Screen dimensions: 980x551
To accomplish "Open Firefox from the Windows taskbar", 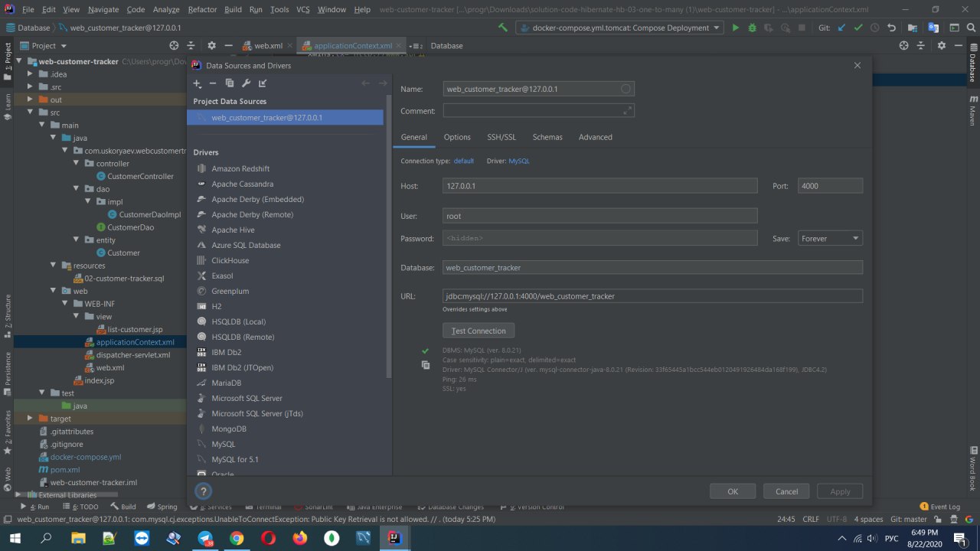I will click(299, 538).
